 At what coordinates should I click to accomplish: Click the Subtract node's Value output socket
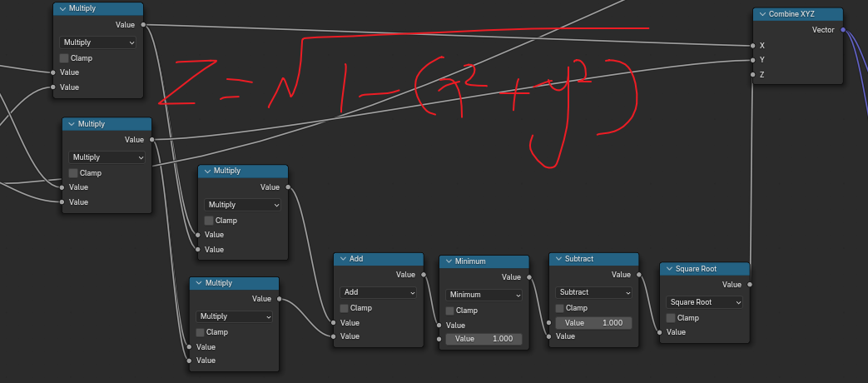(639, 275)
